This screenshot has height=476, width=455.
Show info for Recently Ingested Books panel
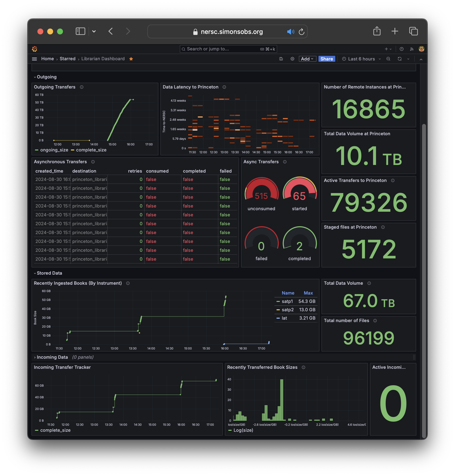click(x=128, y=283)
